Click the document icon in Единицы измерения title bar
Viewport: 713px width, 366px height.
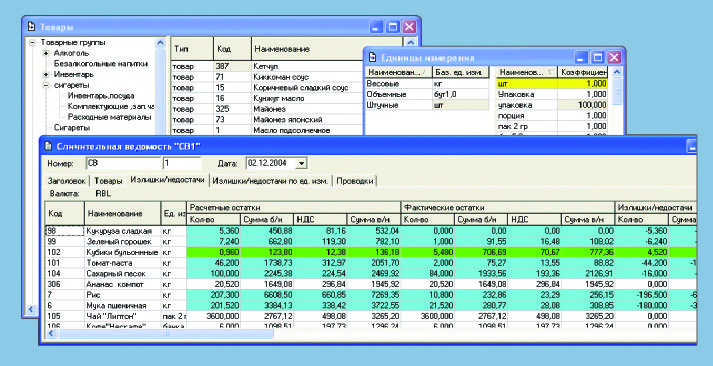pos(372,58)
